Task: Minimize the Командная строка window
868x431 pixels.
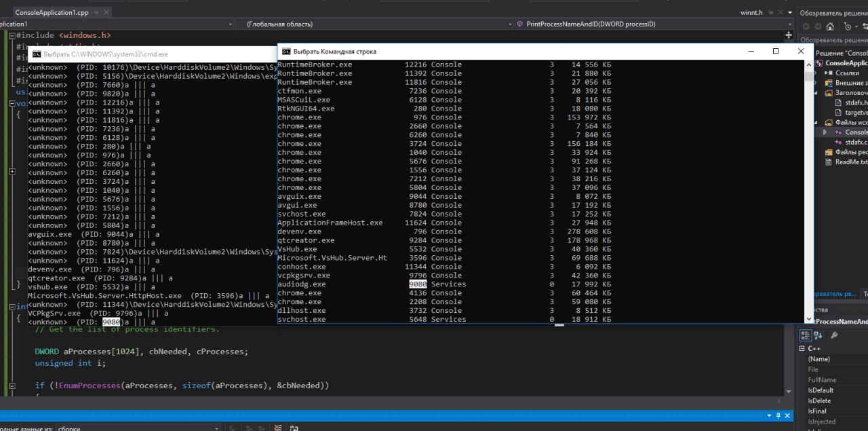Action: click(751, 52)
